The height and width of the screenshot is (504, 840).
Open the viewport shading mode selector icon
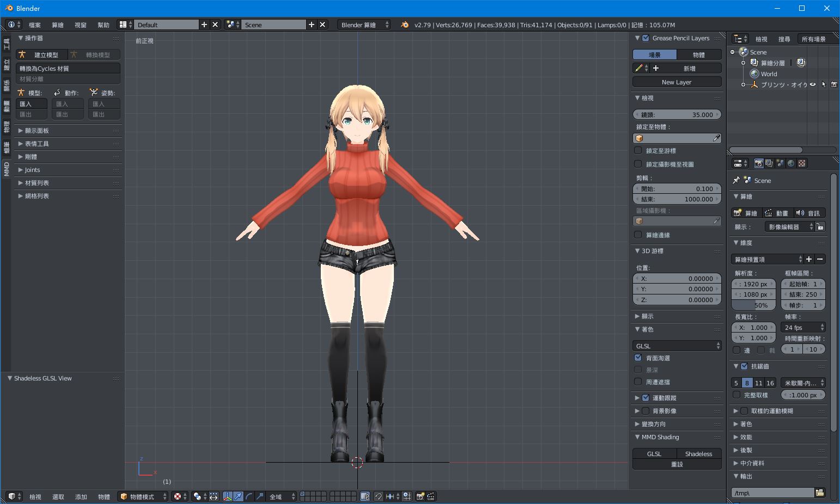click(180, 496)
